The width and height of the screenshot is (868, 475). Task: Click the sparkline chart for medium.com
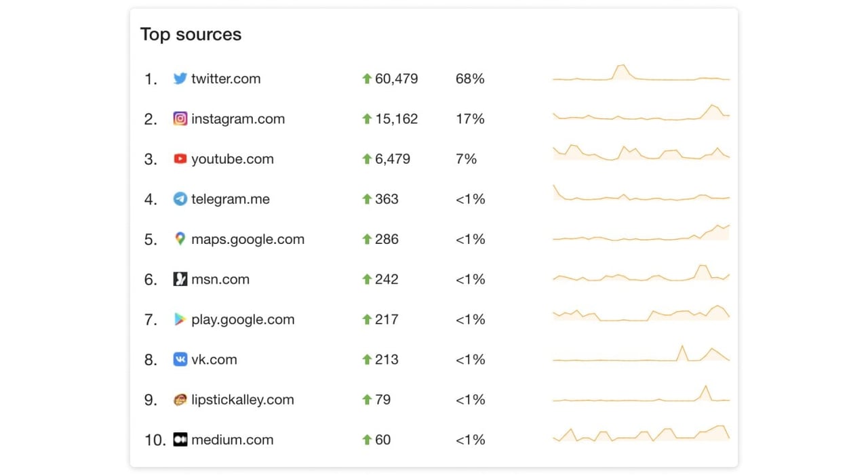(x=640, y=435)
